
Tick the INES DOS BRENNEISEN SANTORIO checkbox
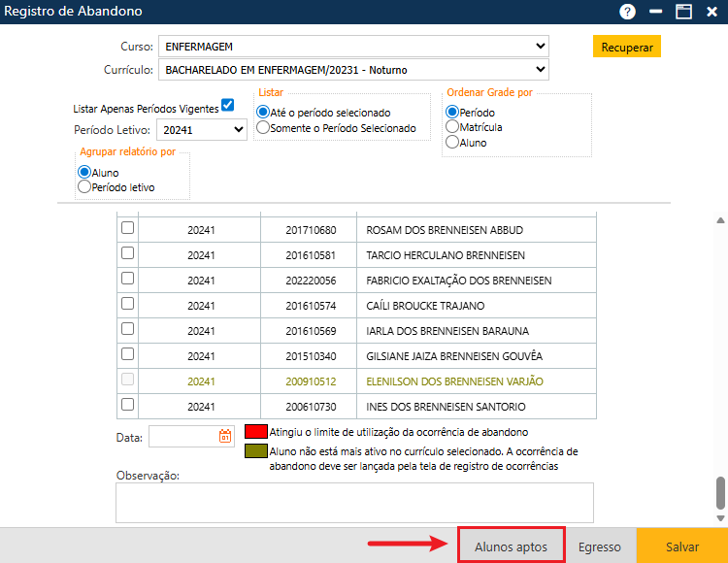pyautogui.click(x=127, y=405)
